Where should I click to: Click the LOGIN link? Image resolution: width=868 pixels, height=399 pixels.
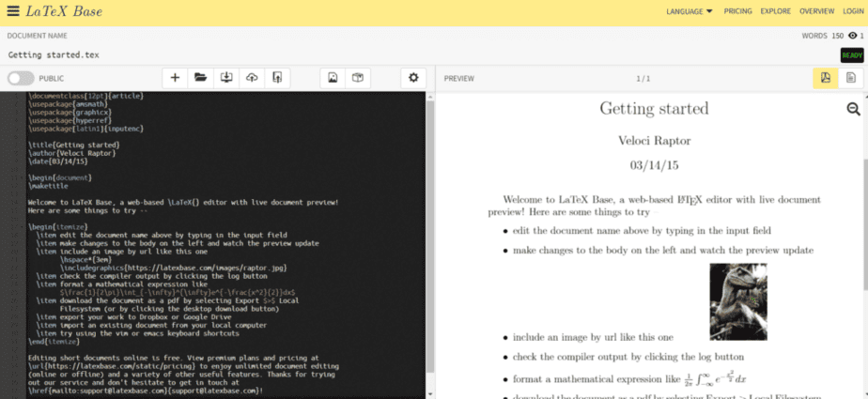(x=853, y=11)
